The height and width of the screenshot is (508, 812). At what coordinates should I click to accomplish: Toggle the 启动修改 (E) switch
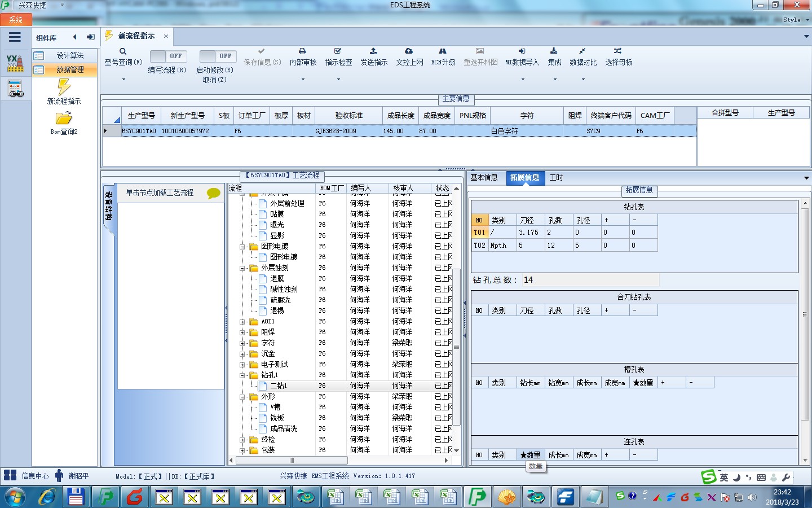click(218, 56)
